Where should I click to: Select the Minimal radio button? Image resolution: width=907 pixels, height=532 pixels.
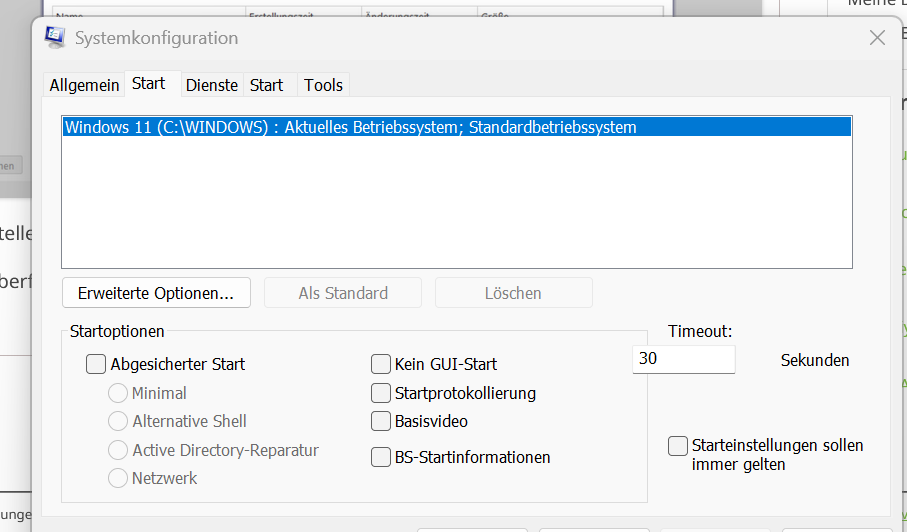click(118, 393)
